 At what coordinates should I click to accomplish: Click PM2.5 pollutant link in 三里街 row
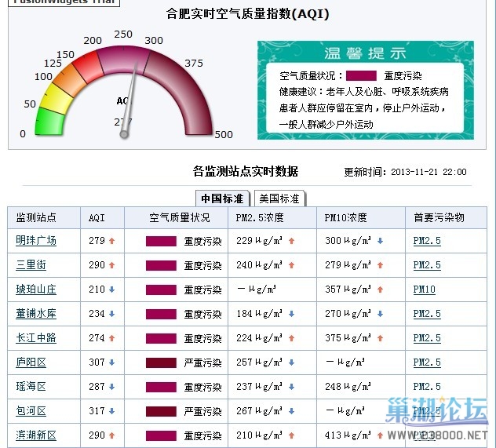coord(427,265)
